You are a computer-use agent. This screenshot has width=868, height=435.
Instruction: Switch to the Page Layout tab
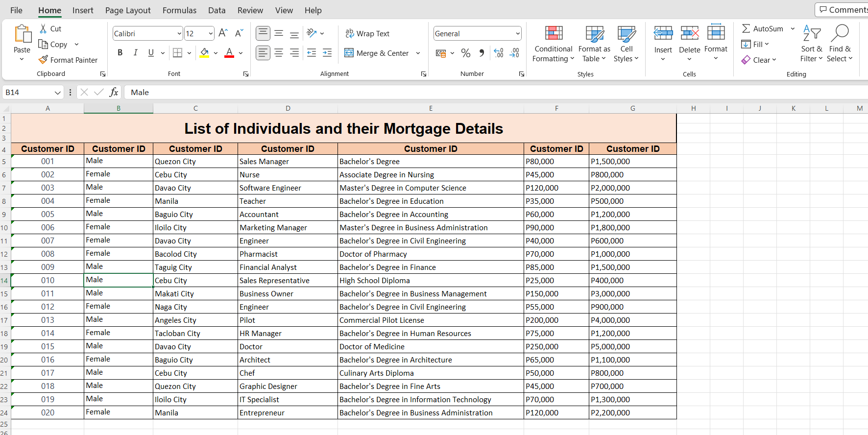128,10
